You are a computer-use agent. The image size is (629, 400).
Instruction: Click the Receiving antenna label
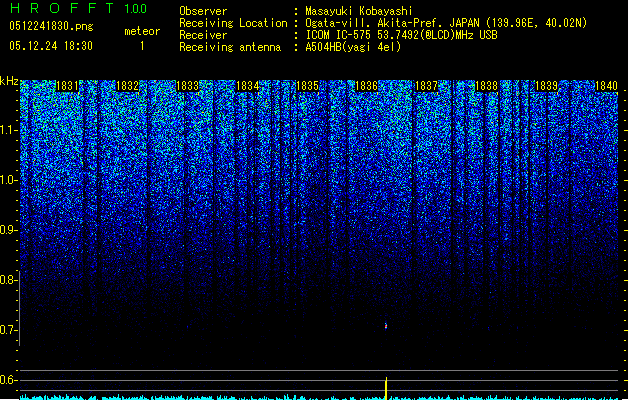click(230, 47)
